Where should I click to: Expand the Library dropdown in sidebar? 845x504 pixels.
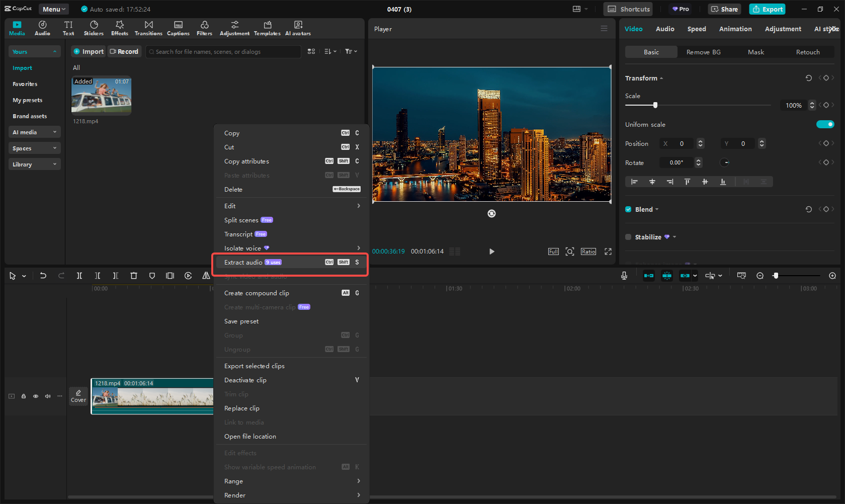pyautogui.click(x=34, y=164)
